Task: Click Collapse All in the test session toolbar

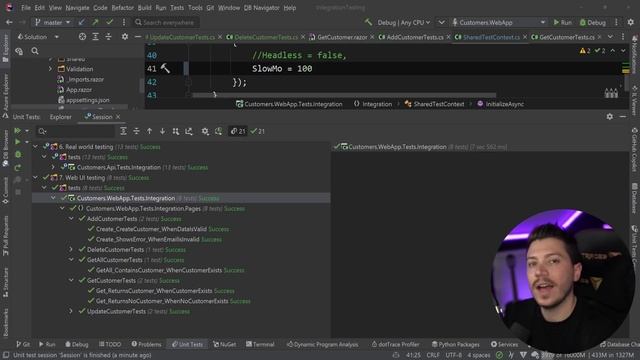Action: coord(136,131)
